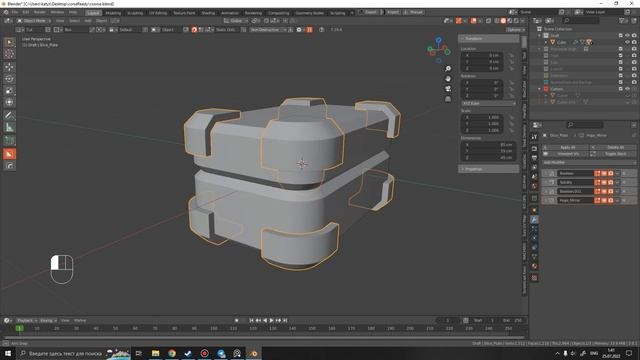Open the Object Mode dropdown
Screen dimensions: 640x360
34,20
